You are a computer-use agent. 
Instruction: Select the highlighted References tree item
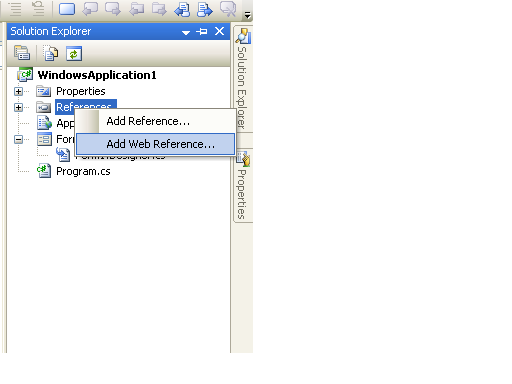click(x=86, y=107)
